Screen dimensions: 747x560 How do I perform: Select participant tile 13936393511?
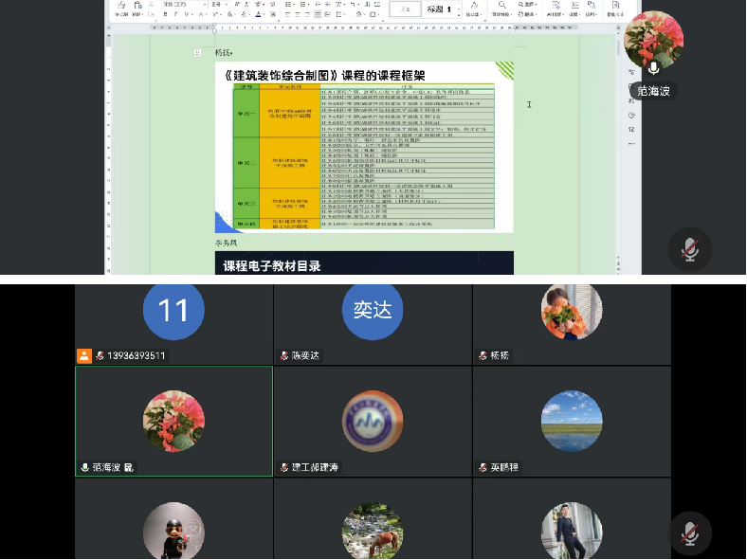pos(173,324)
